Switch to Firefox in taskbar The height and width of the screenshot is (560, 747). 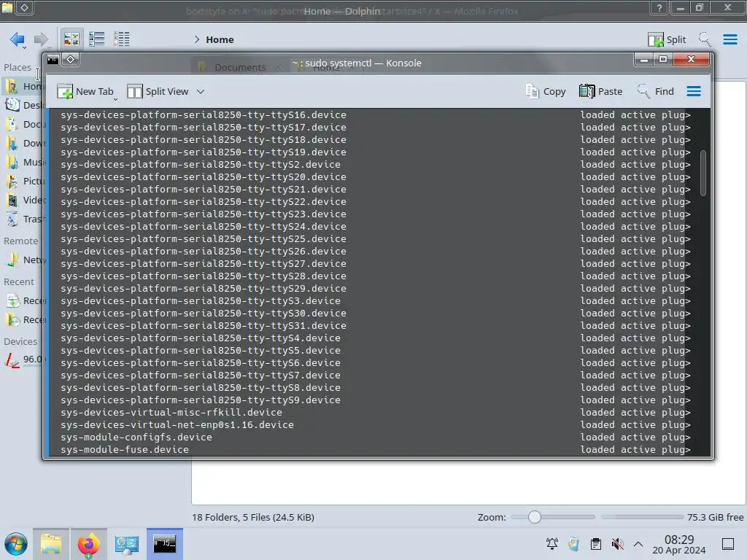click(x=88, y=544)
